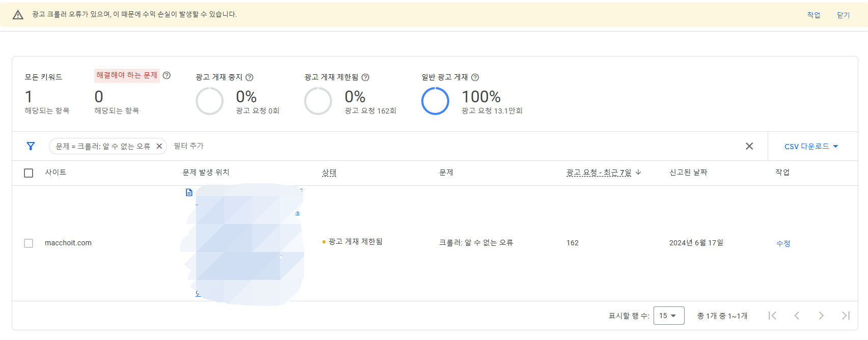Select the 모든 키워드 summary card
The image size is (868, 340).
pyautogui.click(x=47, y=94)
